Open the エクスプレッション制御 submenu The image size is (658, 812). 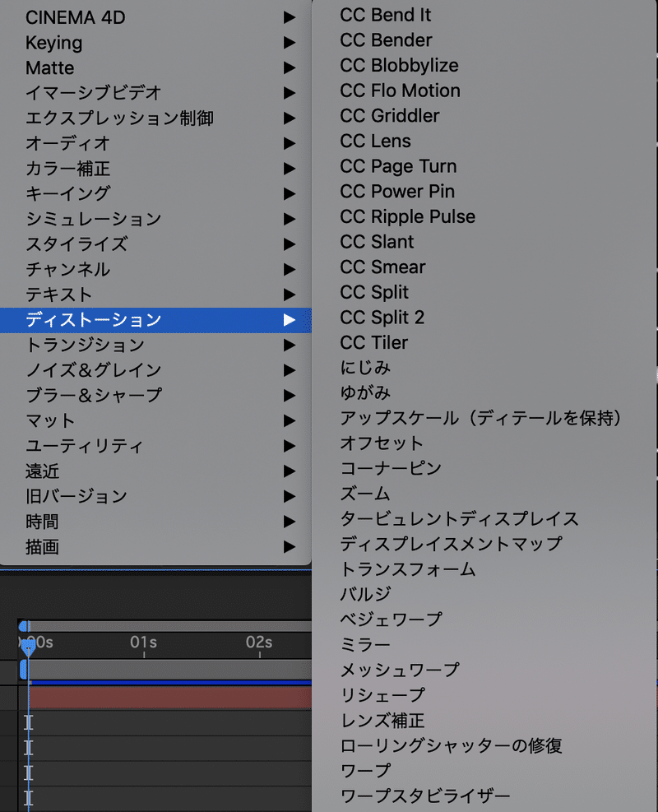coord(155,118)
